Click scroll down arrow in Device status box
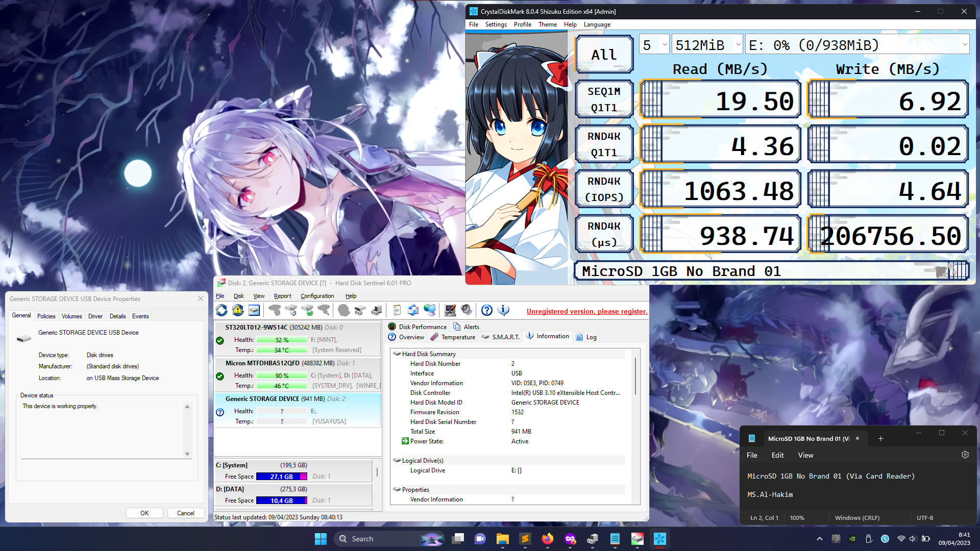 coord(187,454)
